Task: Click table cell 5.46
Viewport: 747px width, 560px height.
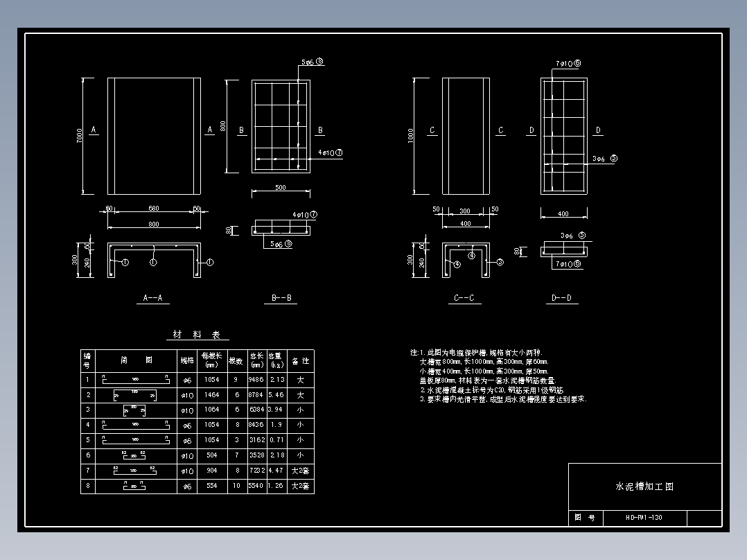Action: [x=276, y=395]
